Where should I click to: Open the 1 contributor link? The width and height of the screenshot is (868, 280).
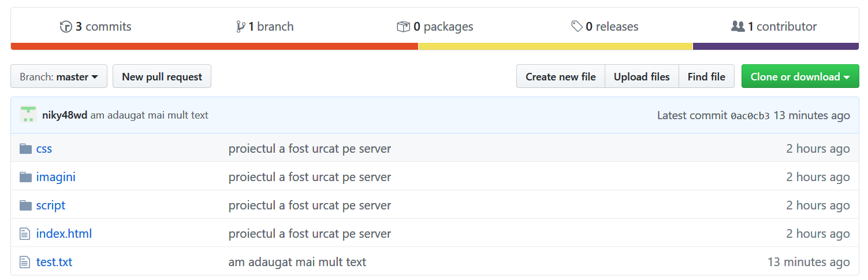[774, 27]
